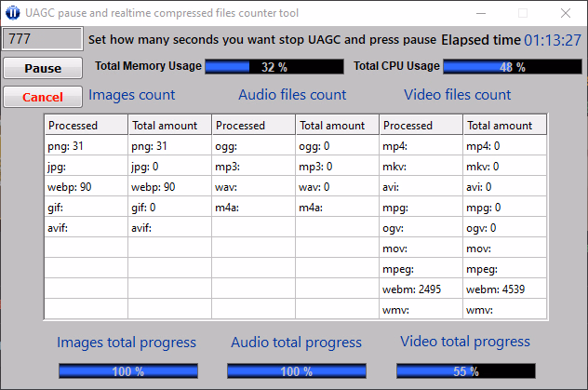Click the Audio total progress bar

(x=296, y=371)
